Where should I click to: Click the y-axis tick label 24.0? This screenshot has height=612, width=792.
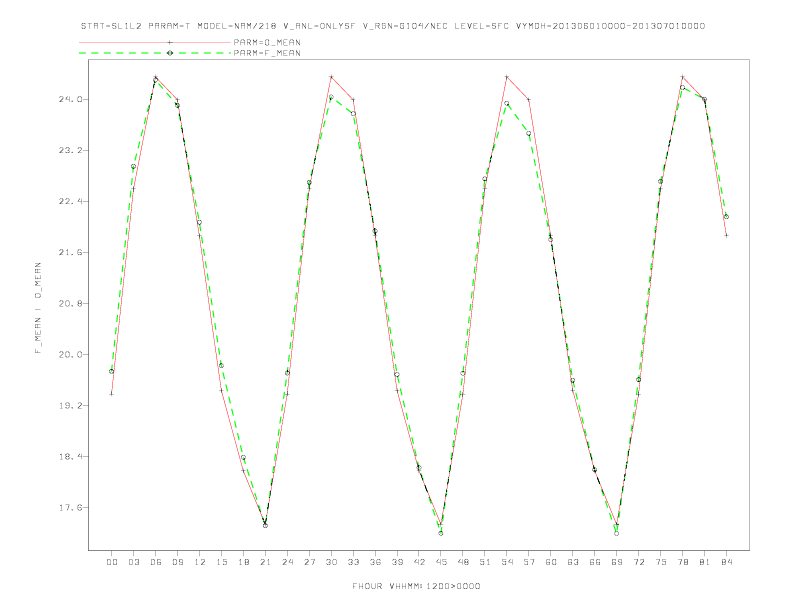coord(70,99)
